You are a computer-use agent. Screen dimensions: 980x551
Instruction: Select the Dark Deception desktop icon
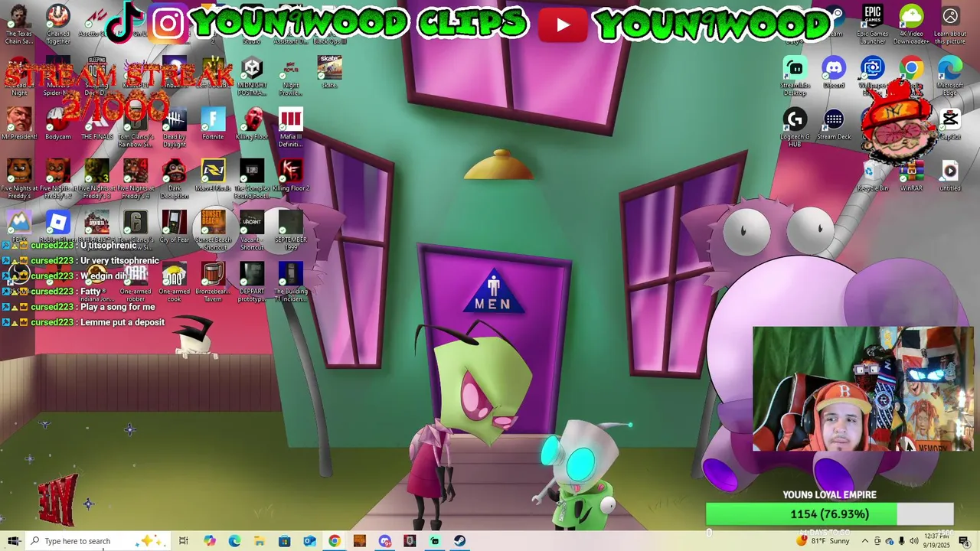(175, 179)
